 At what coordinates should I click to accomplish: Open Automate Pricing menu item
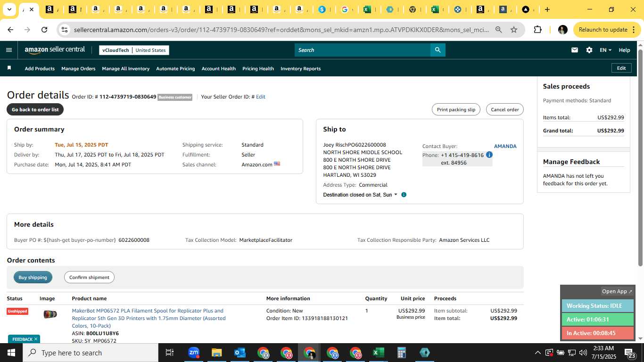tap(175, 68)
